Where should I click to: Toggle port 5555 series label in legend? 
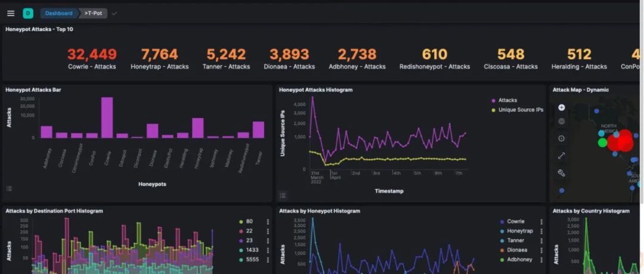pos(252,260)
